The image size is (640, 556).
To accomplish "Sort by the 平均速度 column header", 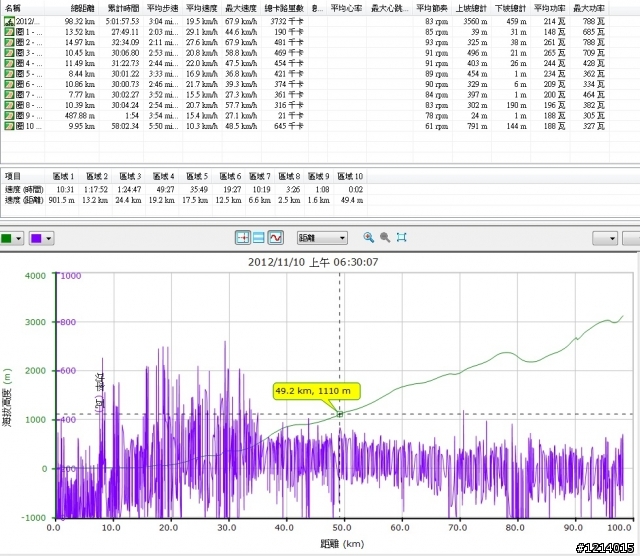I will 202,8.
